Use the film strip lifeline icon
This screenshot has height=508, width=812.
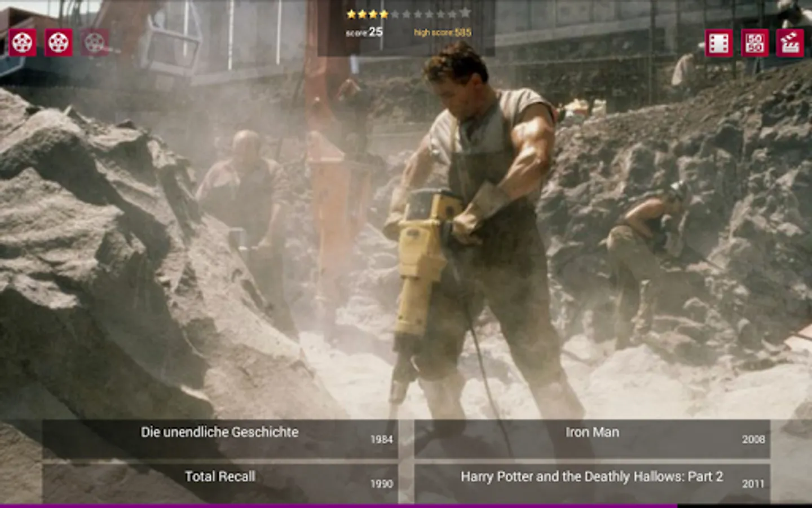click(x=719, y=43)
